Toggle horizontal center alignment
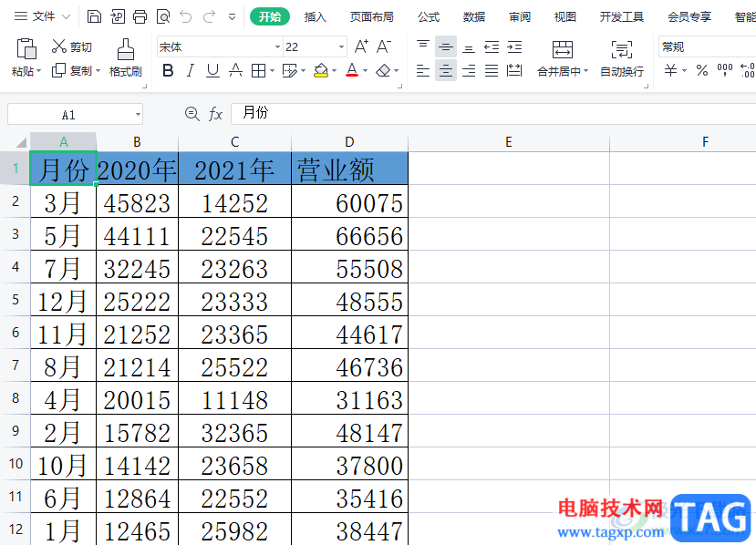Viewport: 756px width, 545px height. click(x=446, y=71)
